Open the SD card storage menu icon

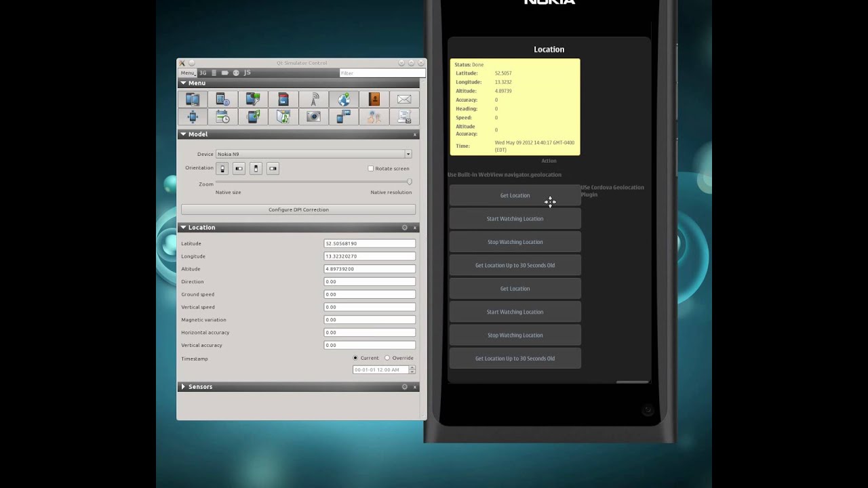tap(283, 100)
